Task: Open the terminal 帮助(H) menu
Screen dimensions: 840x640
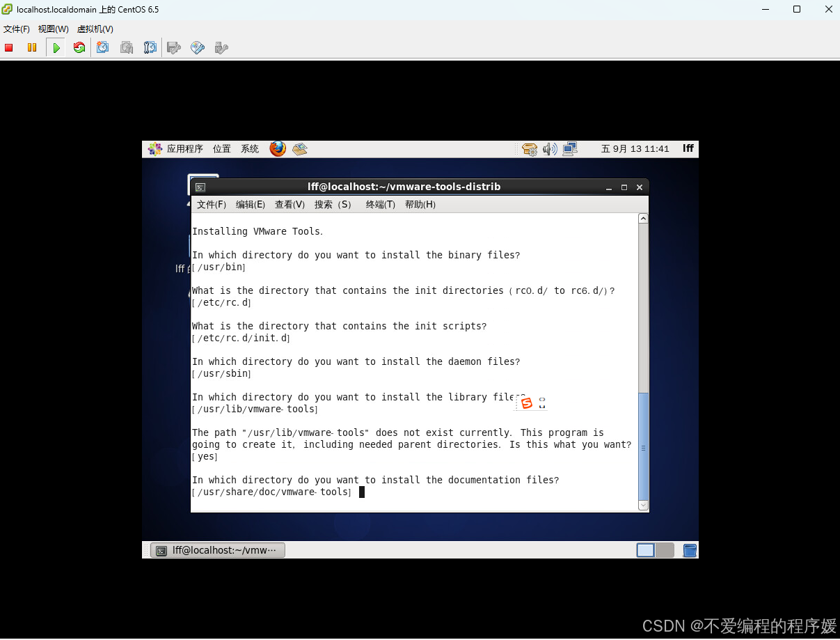Action: point(420,204)
